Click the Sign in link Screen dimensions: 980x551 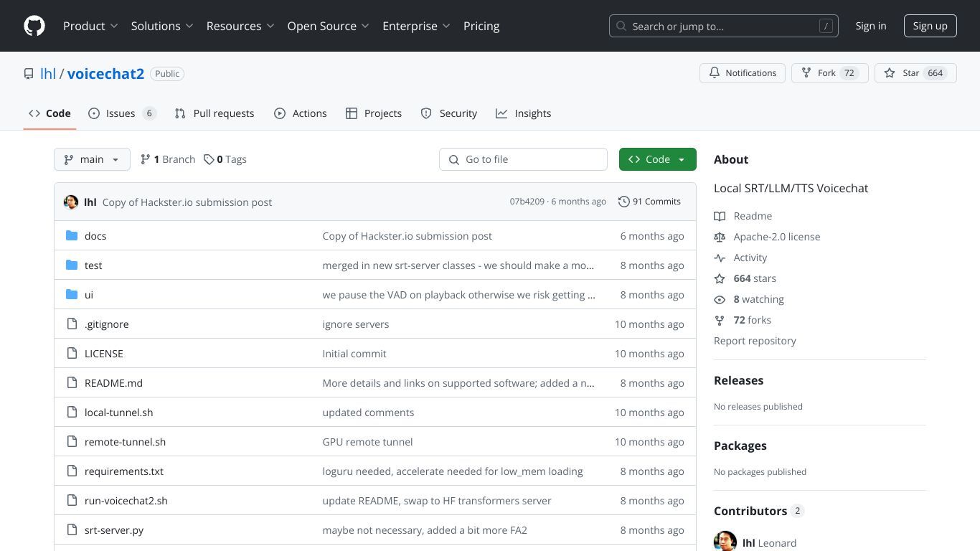coord(871,26)
